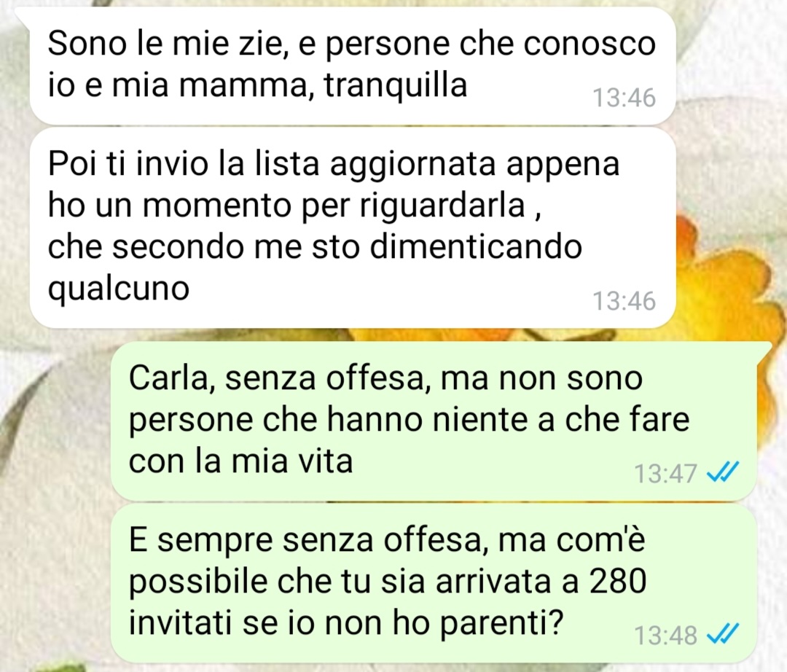This screenshot has width=787, height=672.
Task: Select the sent message starting "E sempre senza offesa"
Action: (x=433, y=584)
